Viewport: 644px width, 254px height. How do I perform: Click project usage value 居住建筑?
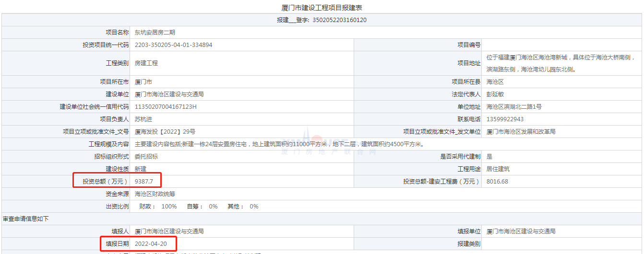[498, 169]
